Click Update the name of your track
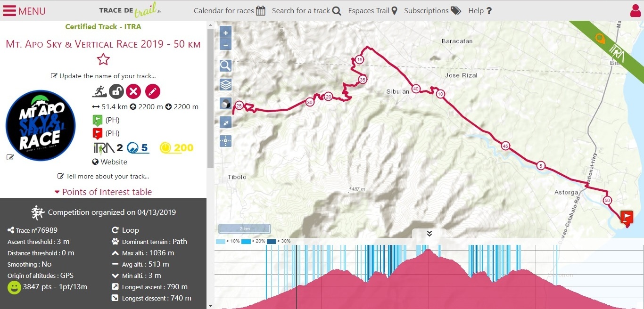Screen dimensions: 644x309 [103, 76]
